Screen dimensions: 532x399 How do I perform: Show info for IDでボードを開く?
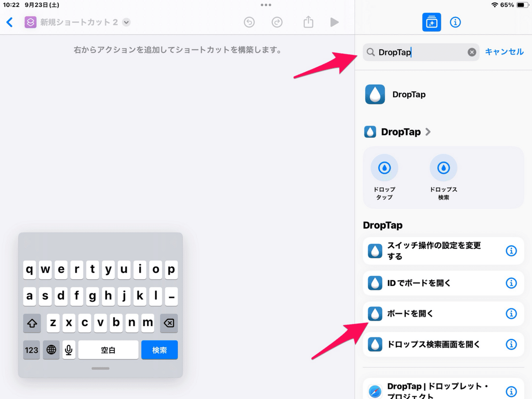click(x=511, y=283)
